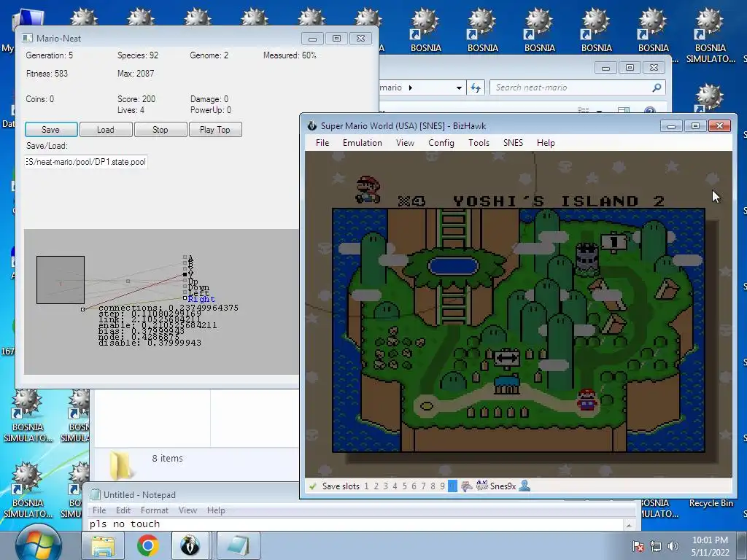
Task: Click the Stop button in Mario-Neat
Action: pos(160,130)
